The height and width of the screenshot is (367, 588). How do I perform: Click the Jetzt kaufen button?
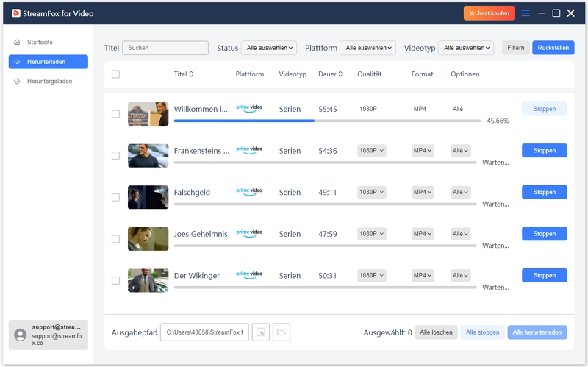coord(489,13)
